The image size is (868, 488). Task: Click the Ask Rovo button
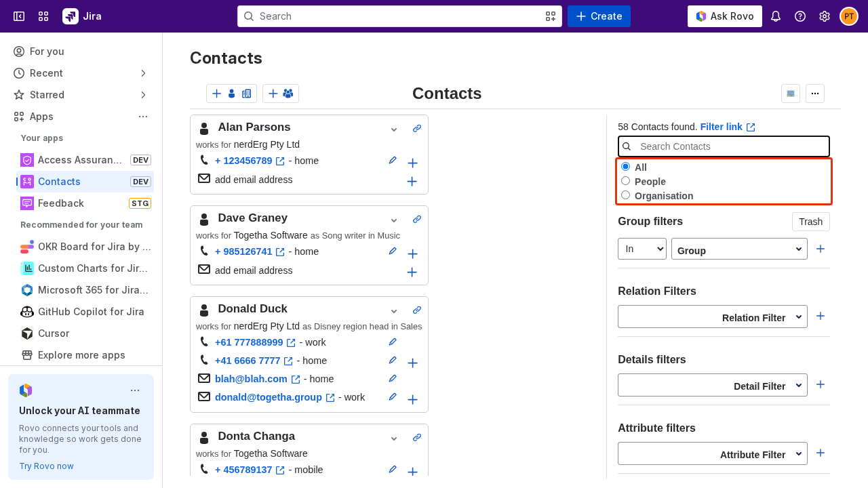724,16
